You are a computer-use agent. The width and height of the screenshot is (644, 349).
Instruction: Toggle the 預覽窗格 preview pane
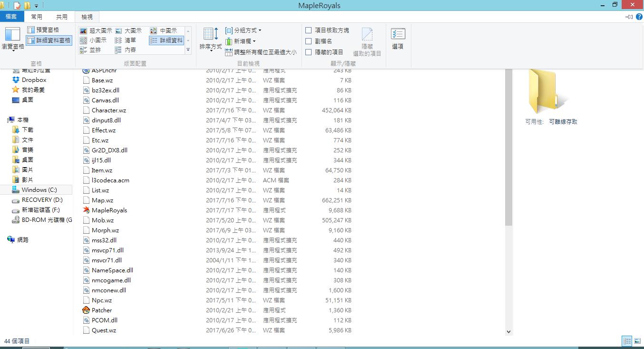pyautogui.click(x=43, y=30)
